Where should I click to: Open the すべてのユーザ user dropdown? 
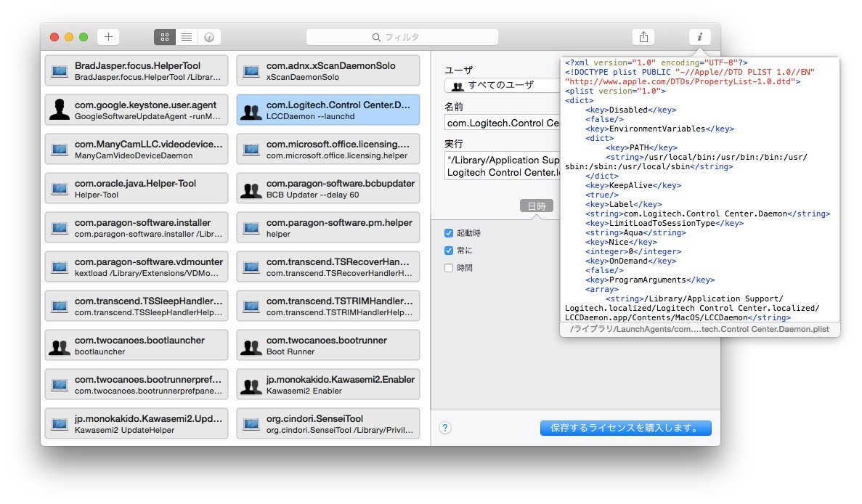[502, 85]
